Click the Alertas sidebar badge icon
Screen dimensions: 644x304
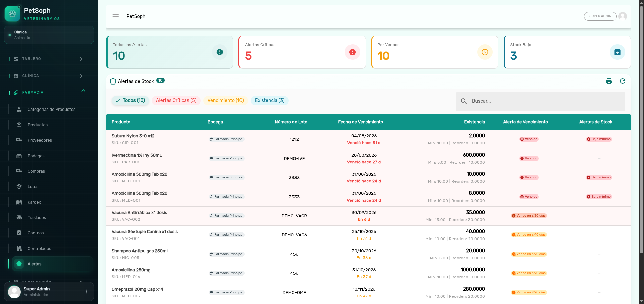(x=19, y=264)
